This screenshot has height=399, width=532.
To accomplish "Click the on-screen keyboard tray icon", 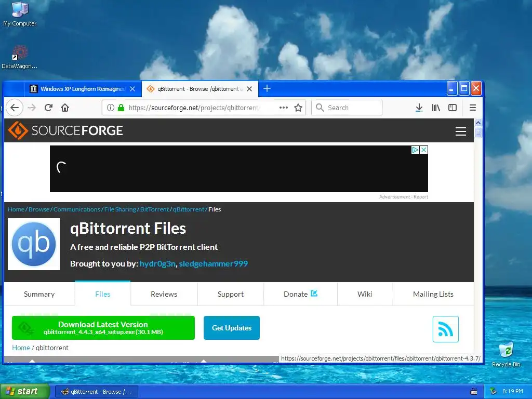I will tap(474, 392).
